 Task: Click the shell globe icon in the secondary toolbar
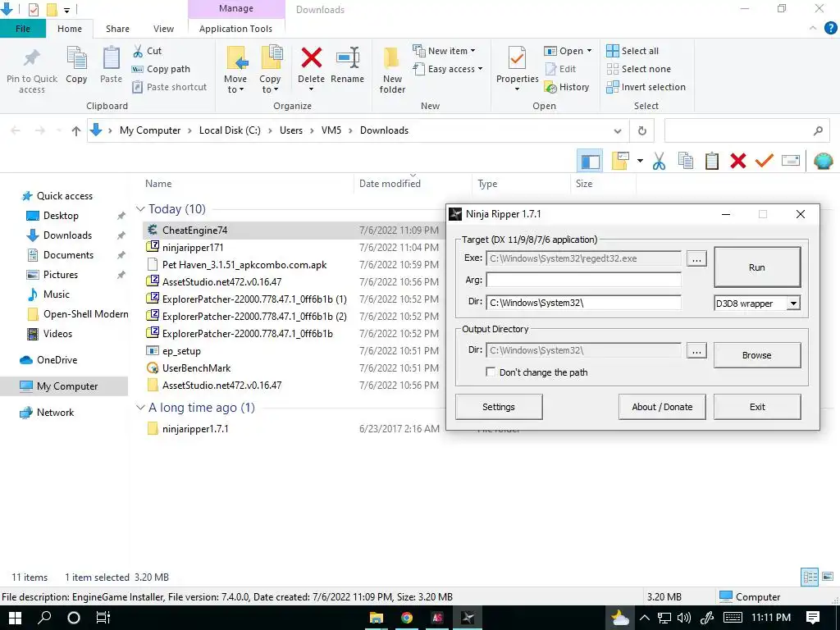coord(823,161)
